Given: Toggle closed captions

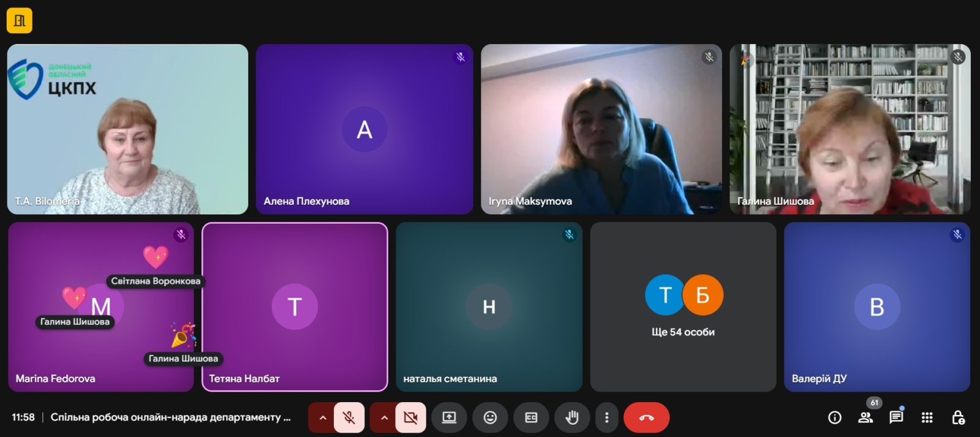Looking at the screenshot, I should click(x=531, y=417).
